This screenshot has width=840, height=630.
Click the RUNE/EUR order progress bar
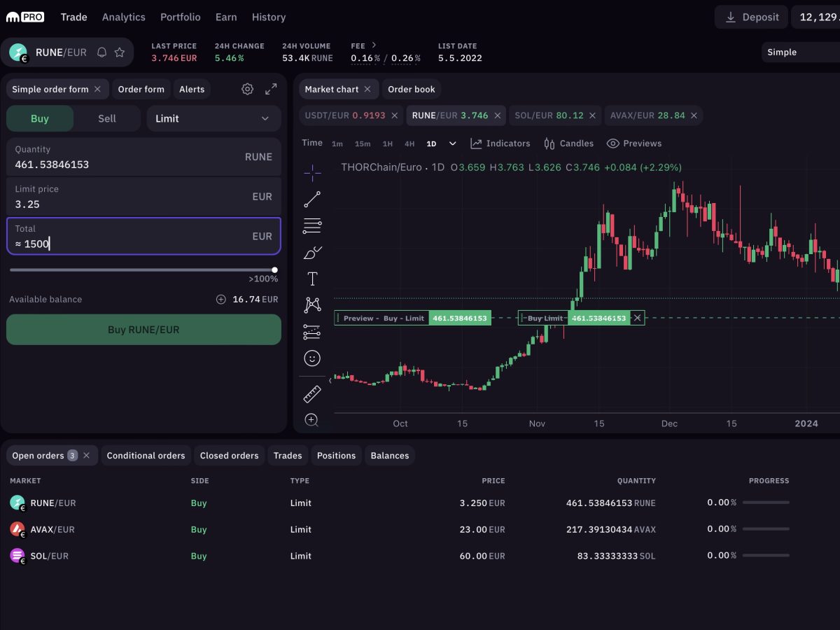point(766,503)
